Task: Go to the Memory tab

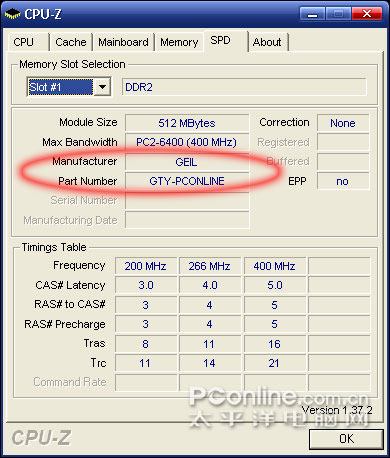Action: [x=179, y=42]
